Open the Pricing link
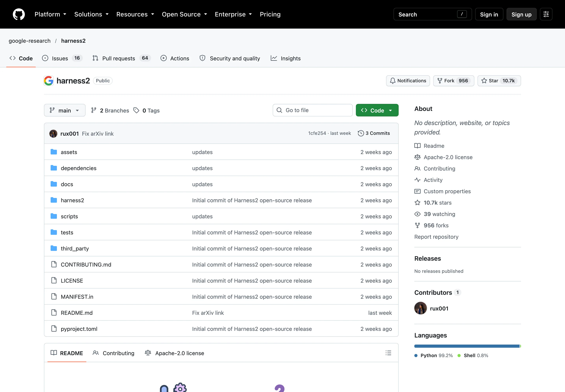The height and width of the screenshot is (392, 565). (x=270, y=14)
